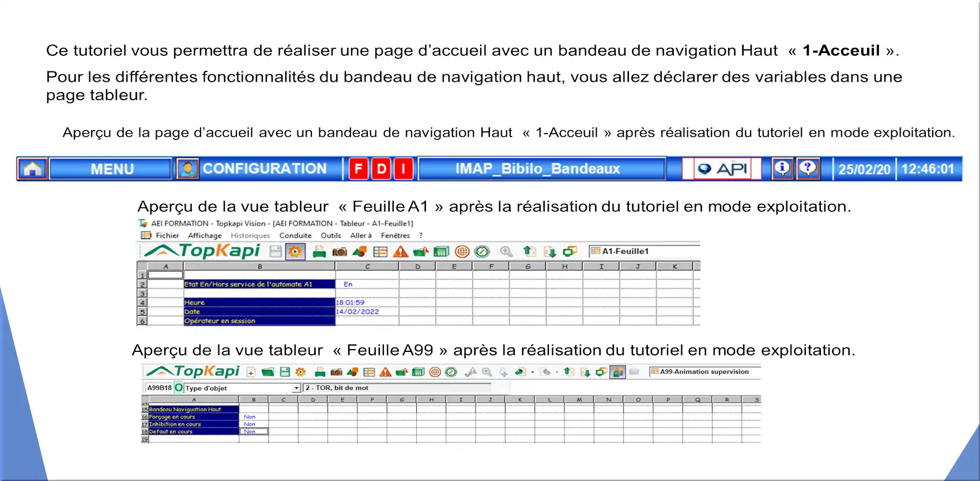This screenshot has height=481, width=980.
Task: Click the 'Bandeau Naviguation Haut' cell
Action: tap(194, 409)
